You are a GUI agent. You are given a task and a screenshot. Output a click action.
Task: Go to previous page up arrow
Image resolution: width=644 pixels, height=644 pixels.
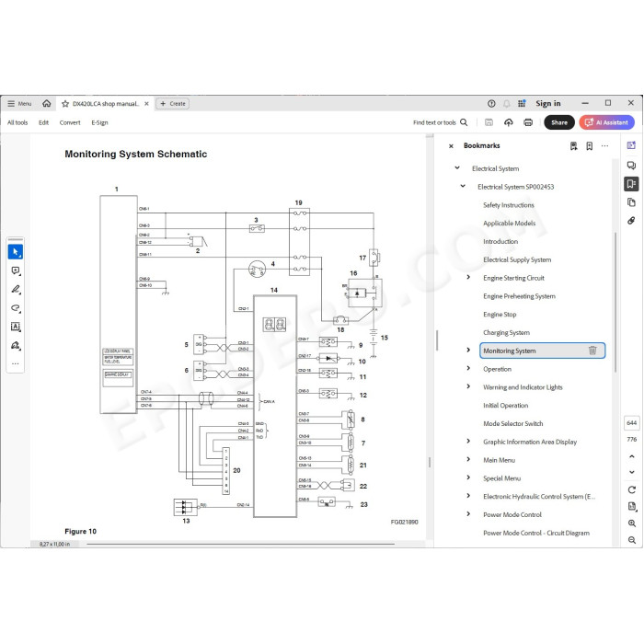(x=632, y=456)
